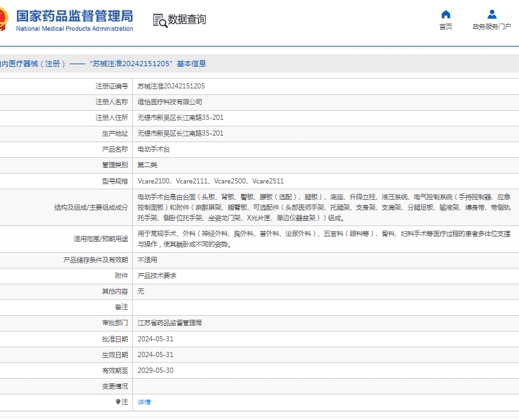Open the 政务服务门户 user portal icon

point(492,14)
